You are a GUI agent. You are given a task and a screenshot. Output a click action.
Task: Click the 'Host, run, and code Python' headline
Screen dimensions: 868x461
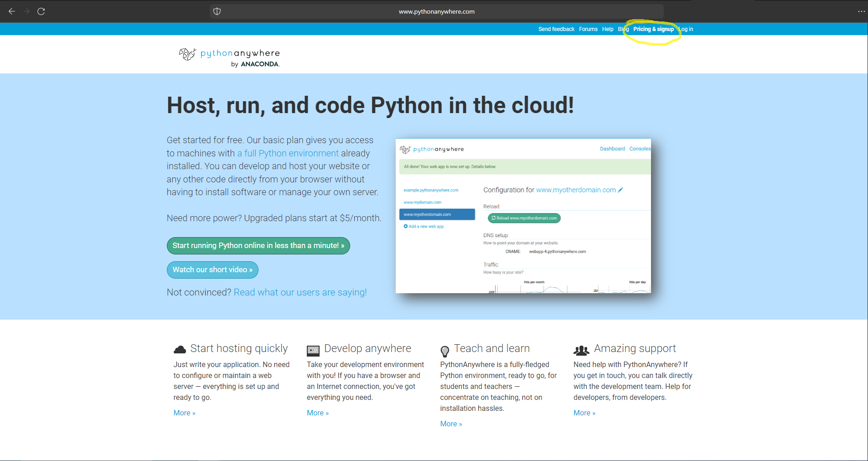370,105
